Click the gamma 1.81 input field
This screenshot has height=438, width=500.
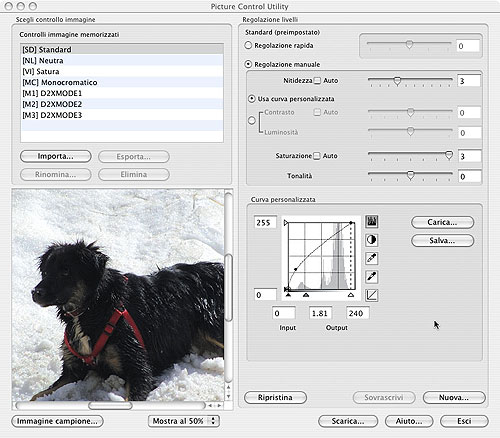click(x=320, y=313)
